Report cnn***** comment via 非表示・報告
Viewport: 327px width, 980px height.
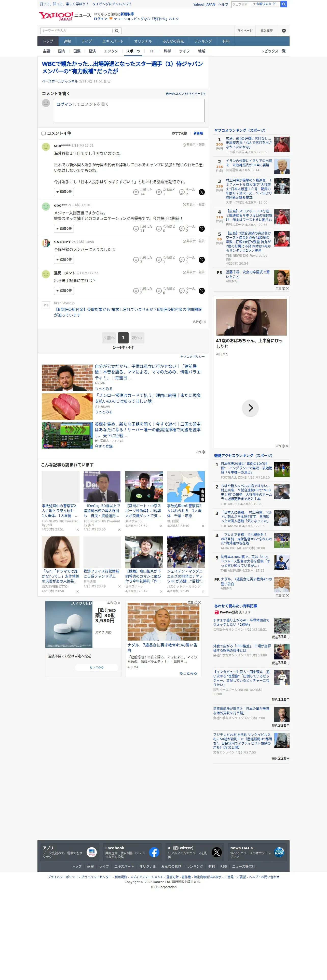coord(194,145)
